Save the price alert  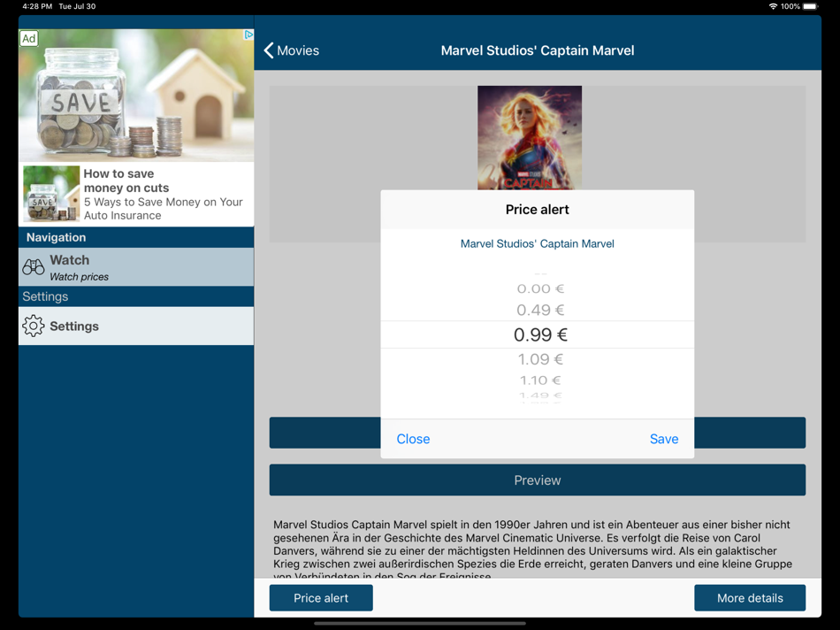(x=664, y=439)
